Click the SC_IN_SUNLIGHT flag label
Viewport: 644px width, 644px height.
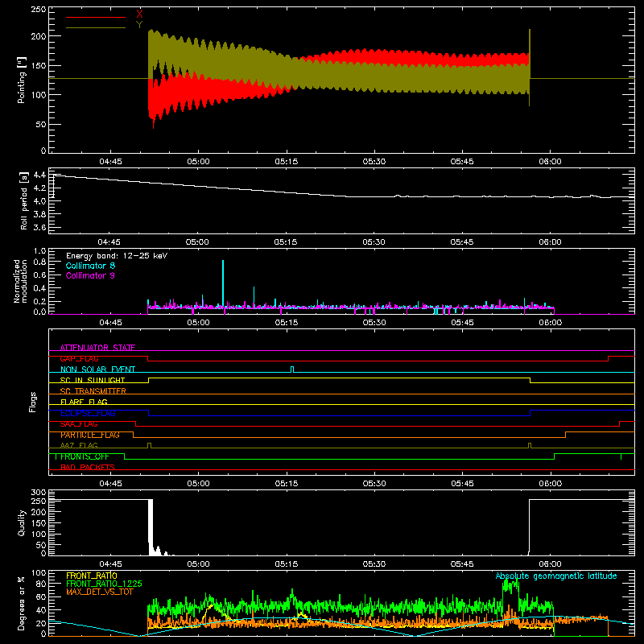click(93, 380)
